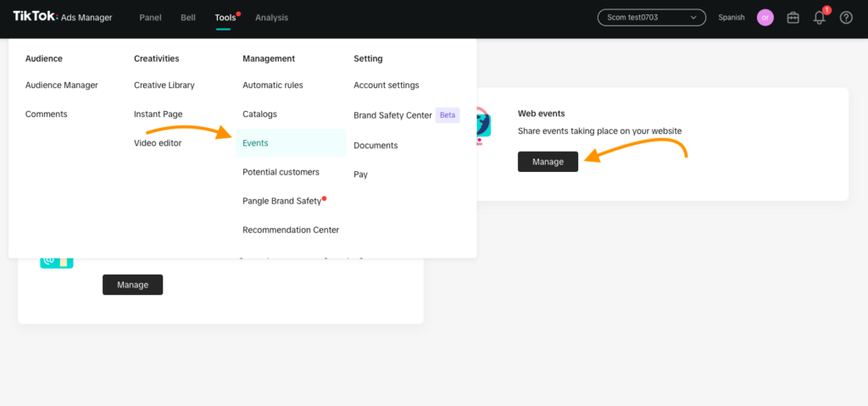Click the Setting column heading
The image size is (868, 406).
point(368,58)
